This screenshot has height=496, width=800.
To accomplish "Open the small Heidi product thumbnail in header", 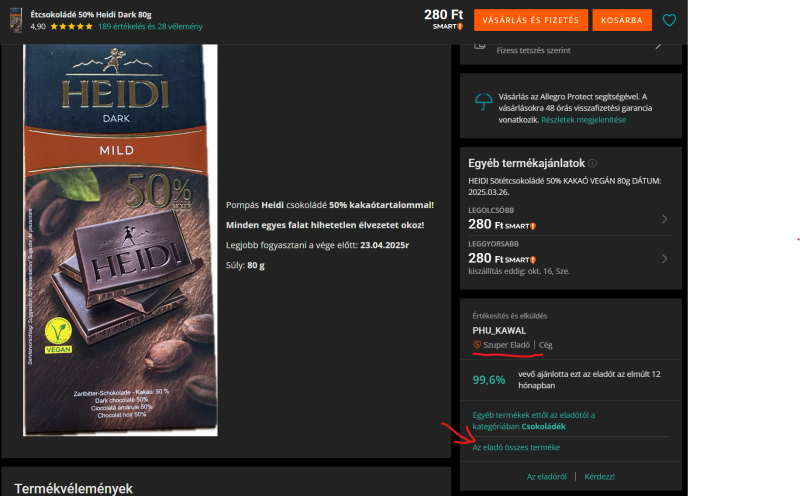I will pyautogui.click(x=16, y=20).
